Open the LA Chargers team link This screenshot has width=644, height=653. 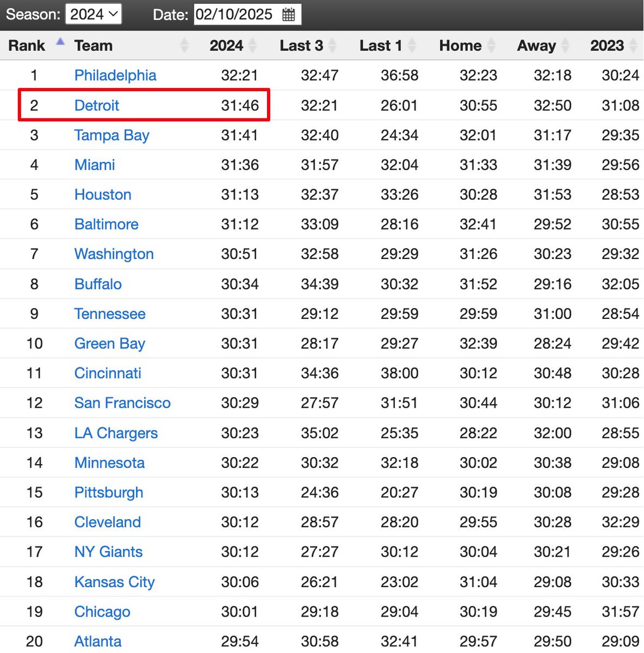[116, 433]
